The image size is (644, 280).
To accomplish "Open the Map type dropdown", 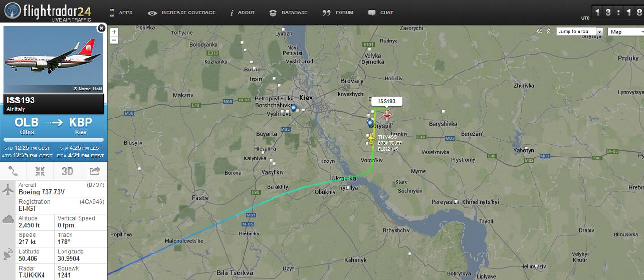I will (626, 32).
